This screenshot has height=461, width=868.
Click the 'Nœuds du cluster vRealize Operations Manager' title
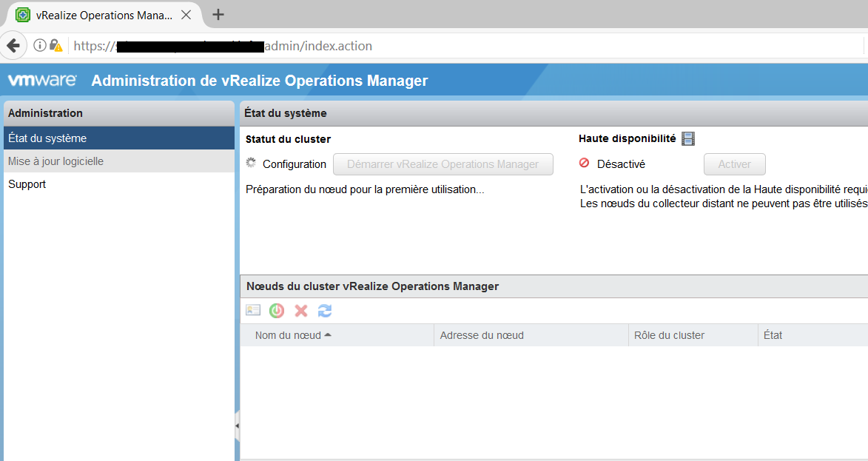click(372, 286)
